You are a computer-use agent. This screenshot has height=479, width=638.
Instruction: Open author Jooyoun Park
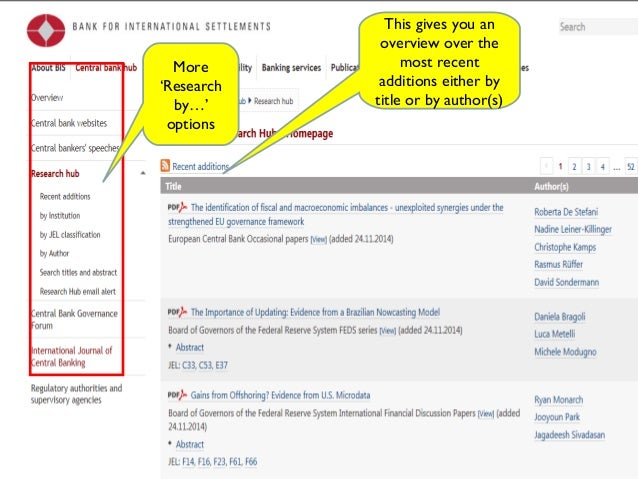(557, 417)
